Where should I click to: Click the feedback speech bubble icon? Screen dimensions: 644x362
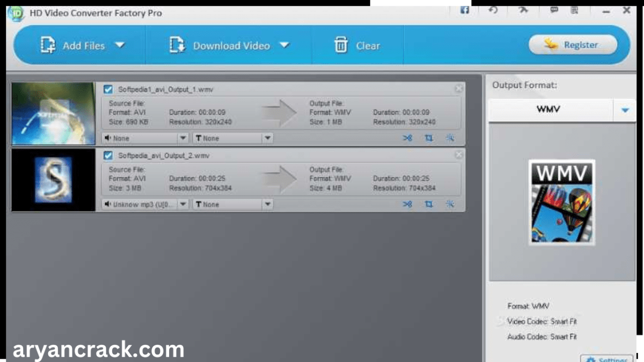554,10
